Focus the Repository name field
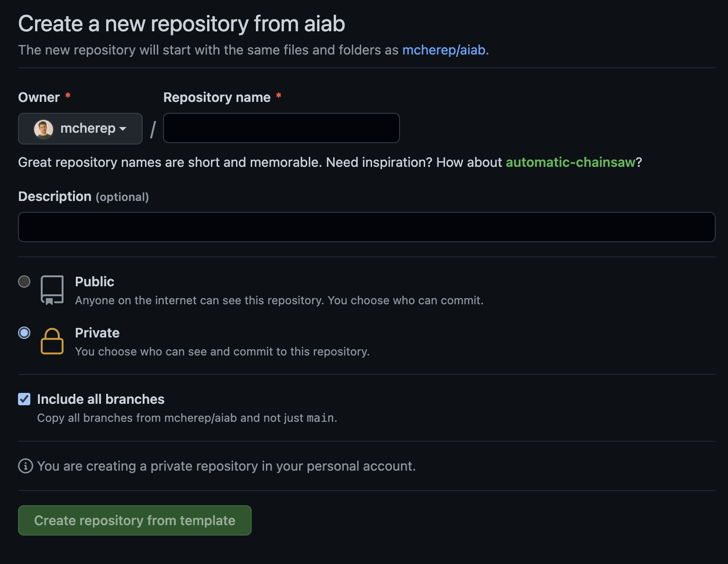 (x=281, y=128)
